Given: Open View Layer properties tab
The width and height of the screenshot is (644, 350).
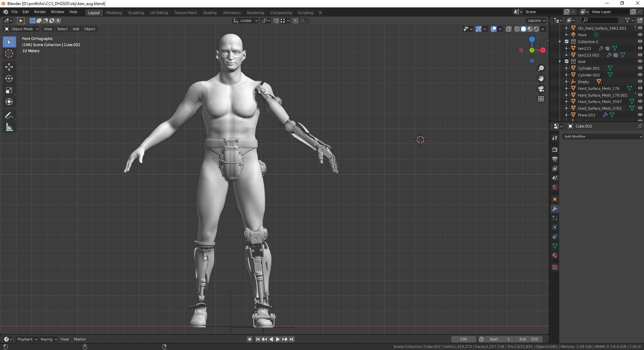Looking at the screenshot, I should [x=555, y=168].
